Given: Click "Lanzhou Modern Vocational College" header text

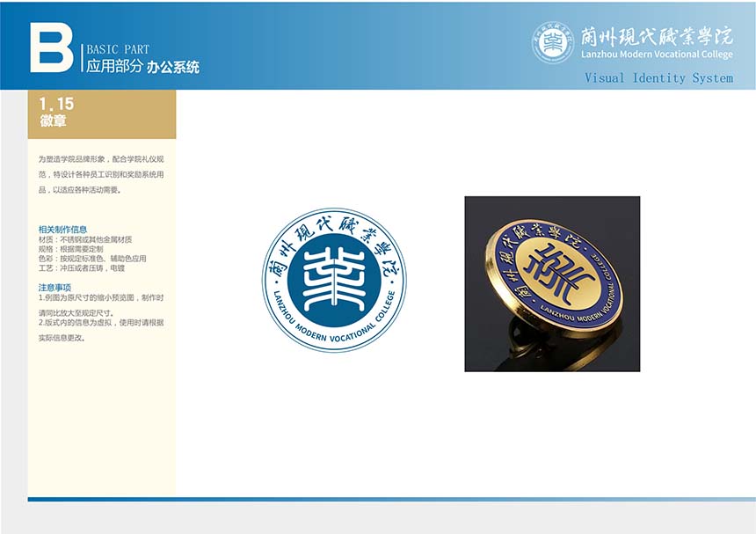Looking at the screenshot, I should click(x=656, y=55).
